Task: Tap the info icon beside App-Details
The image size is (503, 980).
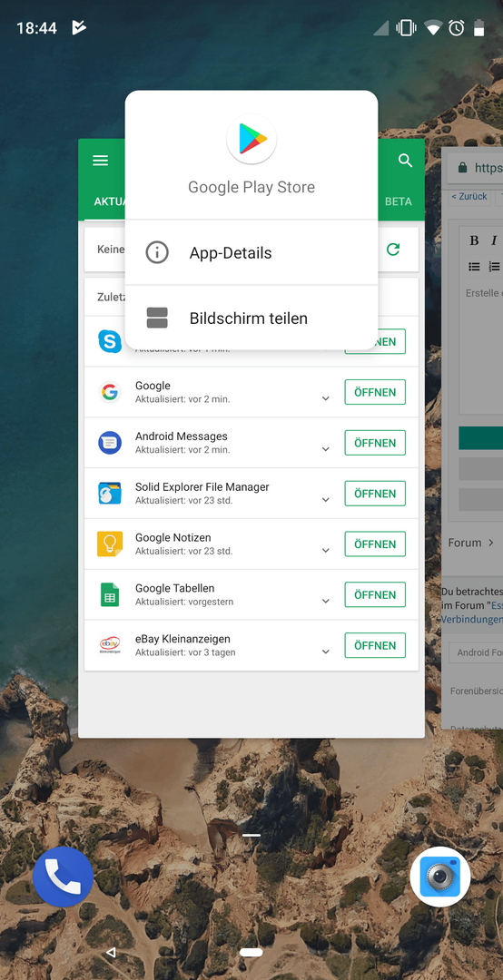Action: point(157,253)
